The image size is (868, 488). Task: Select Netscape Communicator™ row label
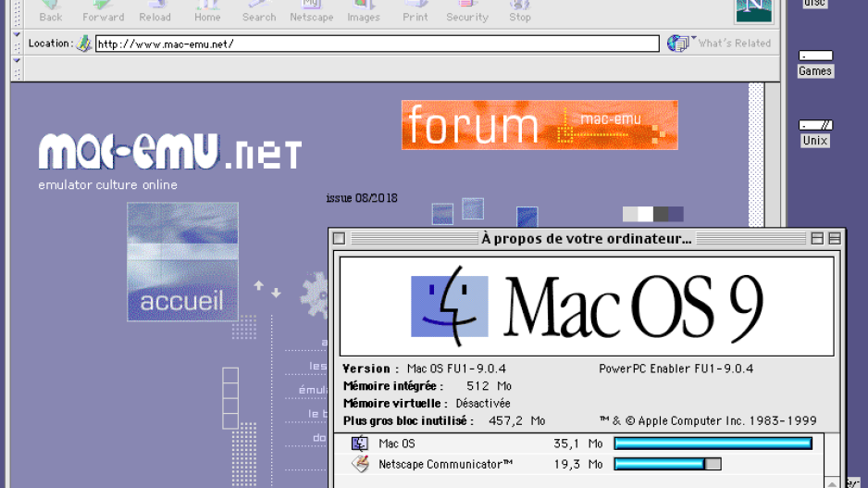[x=446, y=464]
